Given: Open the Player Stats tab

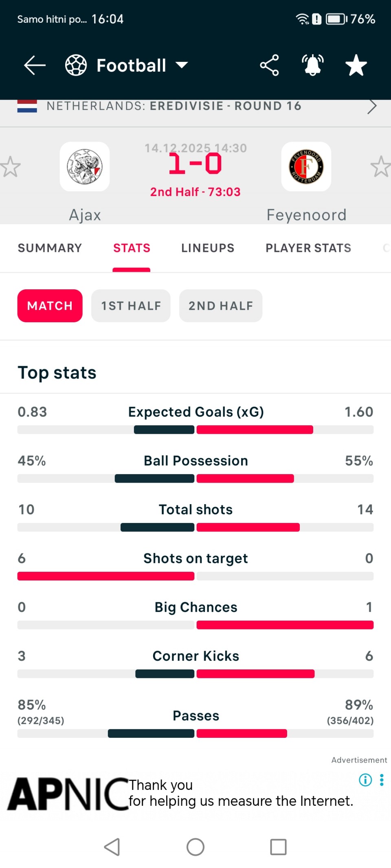Looking at the screenshot, I should (x=308, y=248).
